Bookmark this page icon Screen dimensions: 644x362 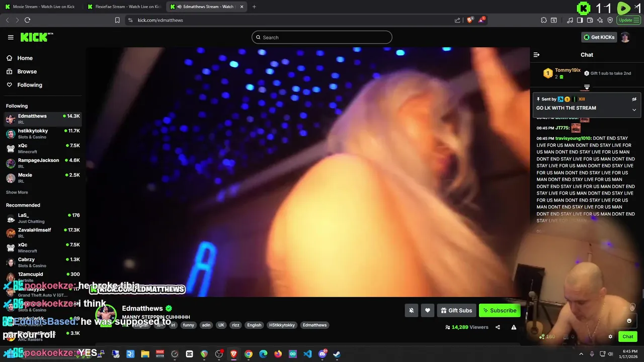coord(117,20)
